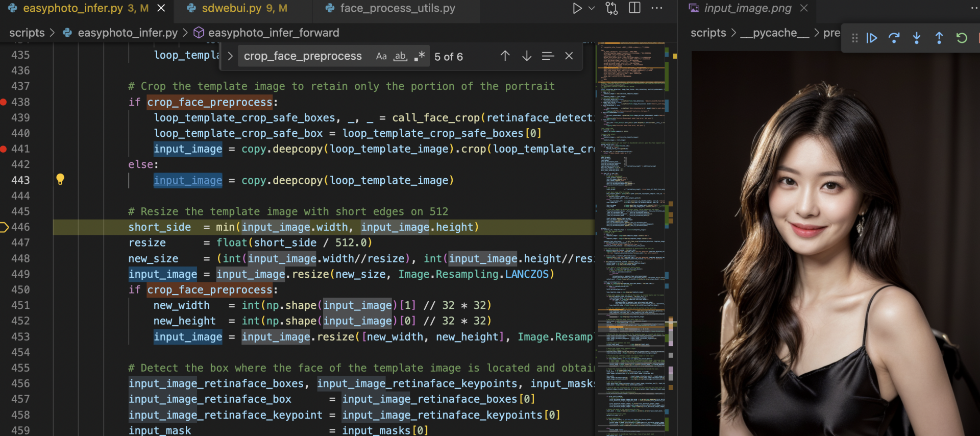The height and width of the screenshot is (436, 980).
Task: Run the Python file with play icon
Action: pyautogui.click(x=577, y=9)
